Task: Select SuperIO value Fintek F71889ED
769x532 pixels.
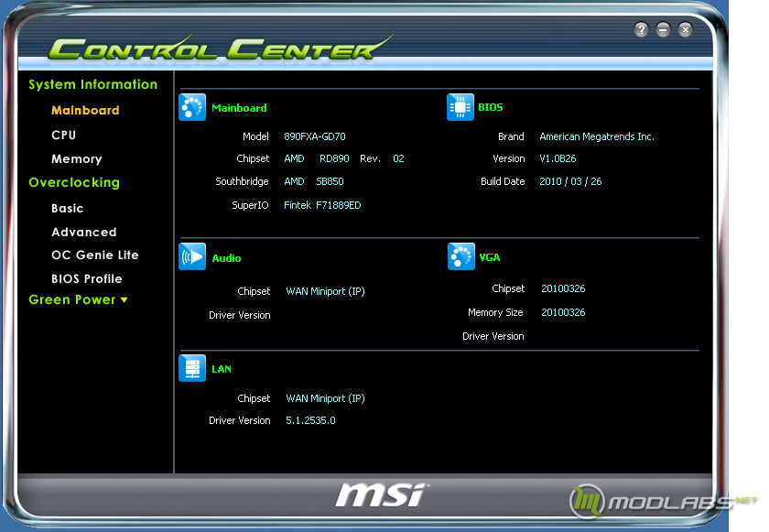Action: click(322, 205)
